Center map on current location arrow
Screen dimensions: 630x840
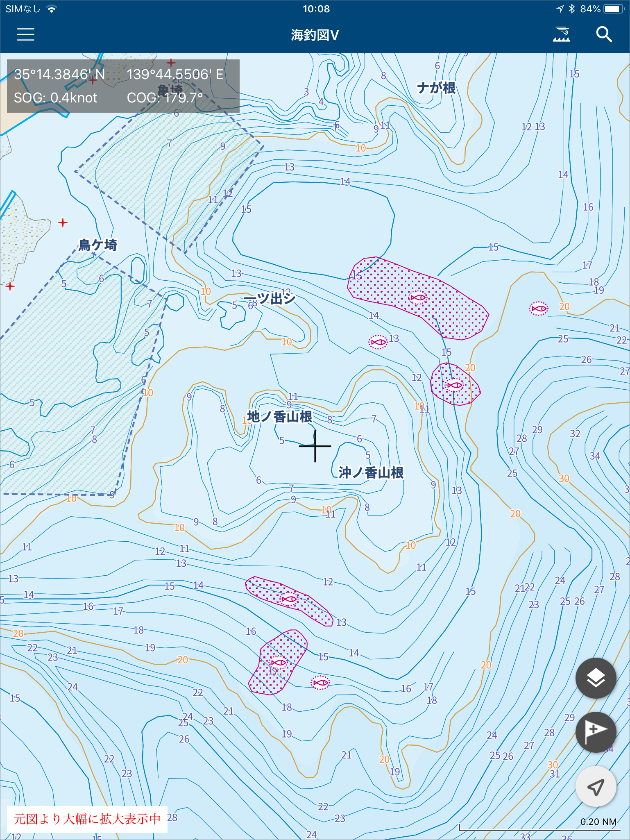[x=596, y=787]
